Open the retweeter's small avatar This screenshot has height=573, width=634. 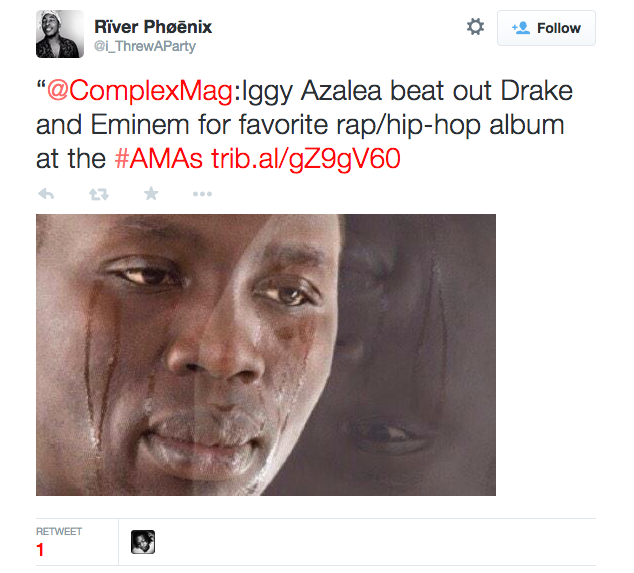[143, 542]
